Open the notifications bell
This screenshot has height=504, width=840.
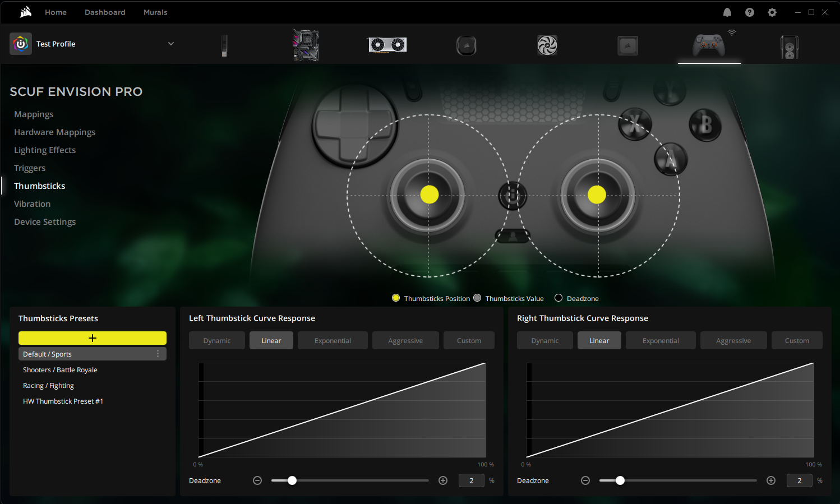click(727, 12)
